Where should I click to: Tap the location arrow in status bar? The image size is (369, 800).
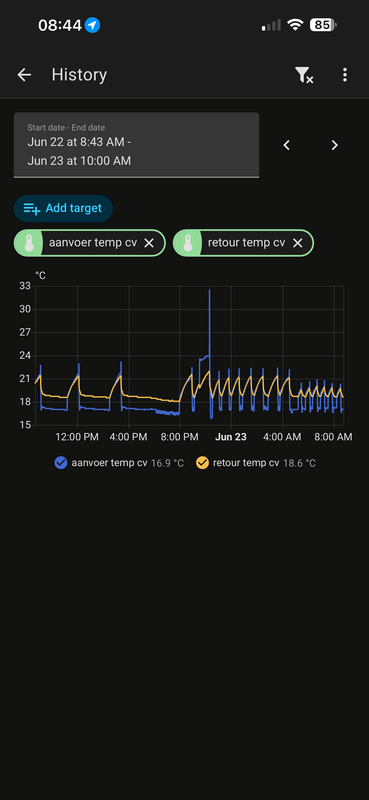92,25
